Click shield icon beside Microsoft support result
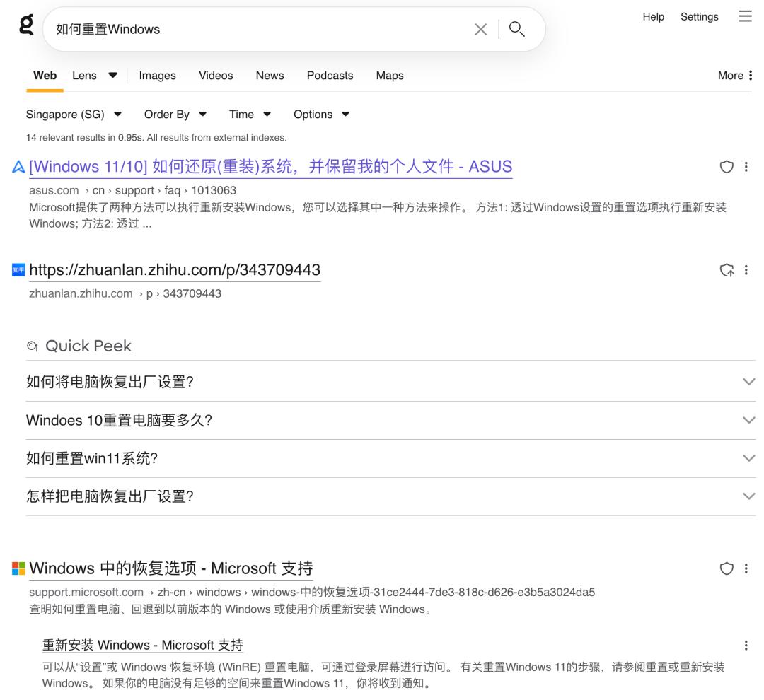The image size is (764, 700). click(727, 568)
